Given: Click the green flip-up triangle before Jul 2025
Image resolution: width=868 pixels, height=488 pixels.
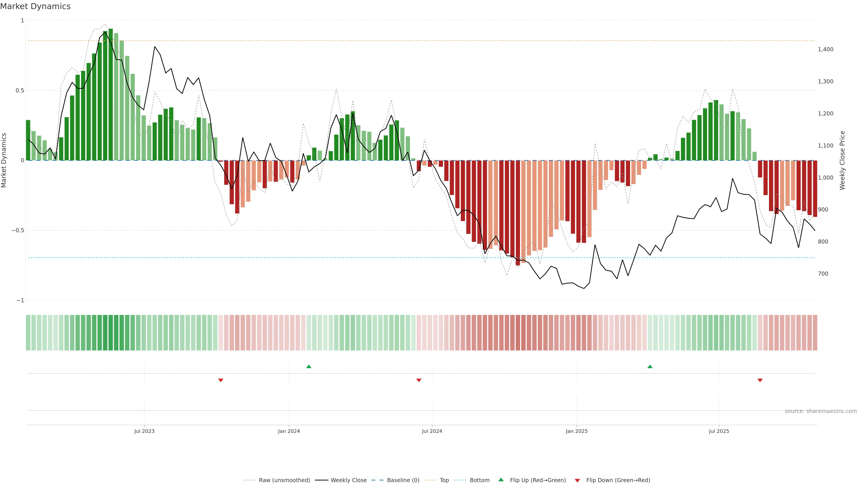Looking at the screenshot, I should pyautogui.click(x=650, y=366).
